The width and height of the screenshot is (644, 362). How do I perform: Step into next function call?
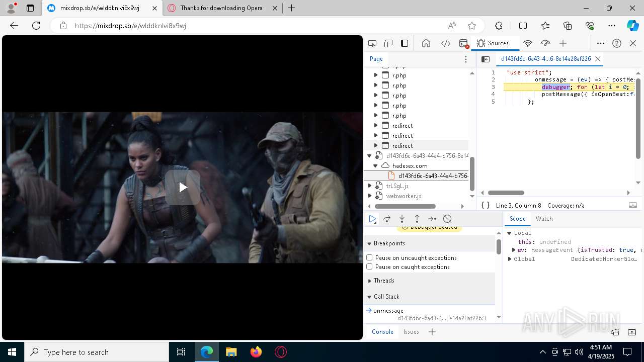(402, 219)
